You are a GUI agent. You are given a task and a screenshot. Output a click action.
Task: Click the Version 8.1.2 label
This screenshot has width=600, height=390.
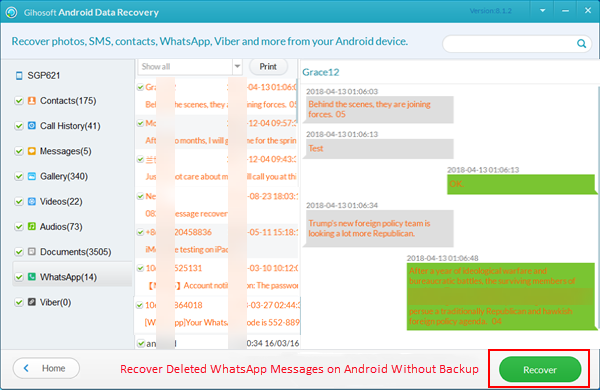click(491, 11)
